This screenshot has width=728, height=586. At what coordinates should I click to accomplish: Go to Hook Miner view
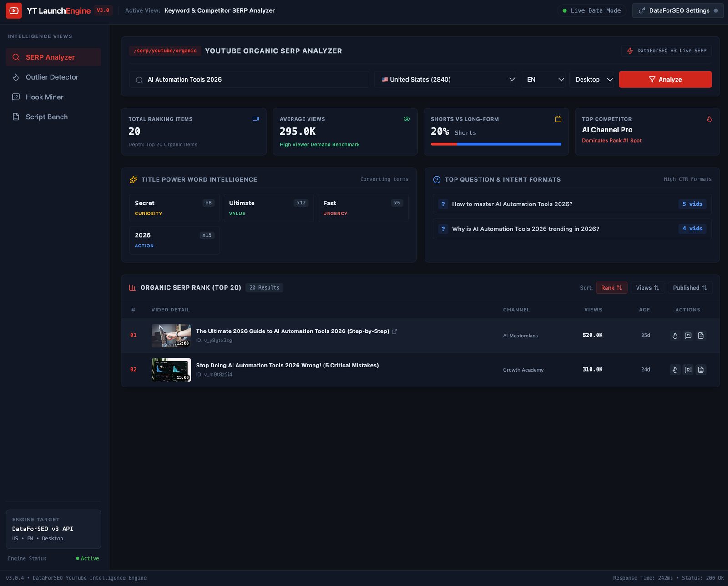point(54,97)
